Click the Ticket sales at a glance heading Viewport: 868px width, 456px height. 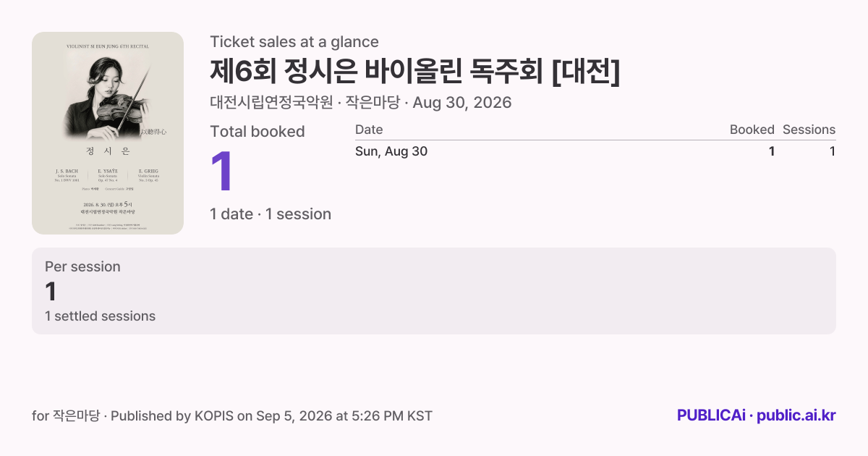(294, 42)
